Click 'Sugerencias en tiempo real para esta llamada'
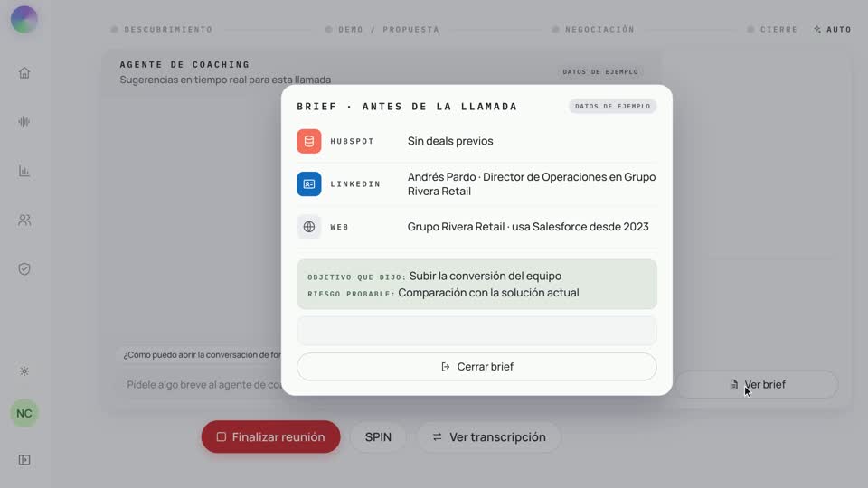Viewport: 868px width, 488px height. 225,80
